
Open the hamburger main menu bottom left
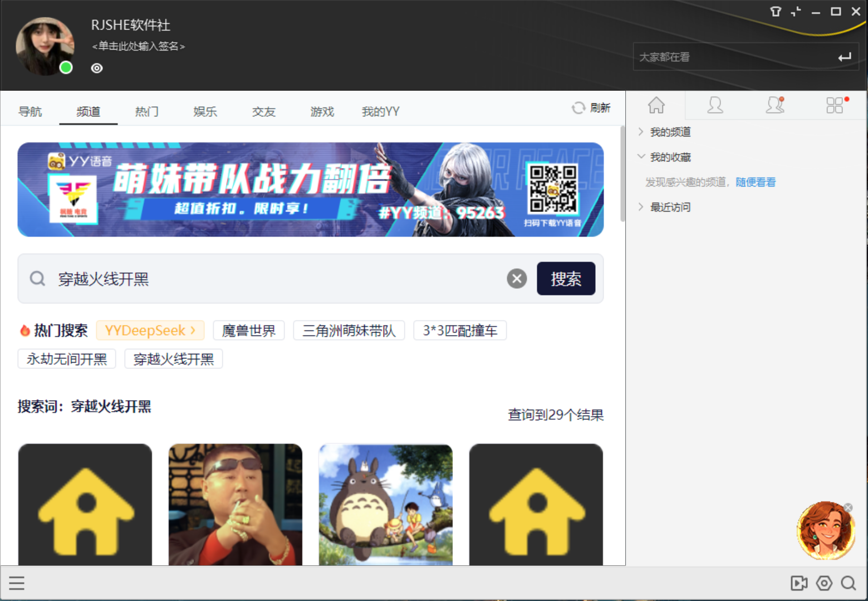[17, 583]
